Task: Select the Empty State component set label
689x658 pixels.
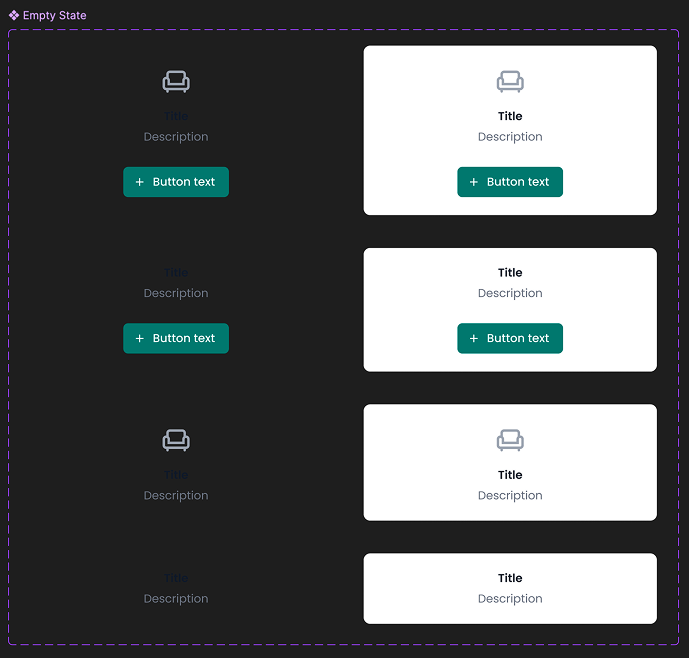Action: click(55, 15)
